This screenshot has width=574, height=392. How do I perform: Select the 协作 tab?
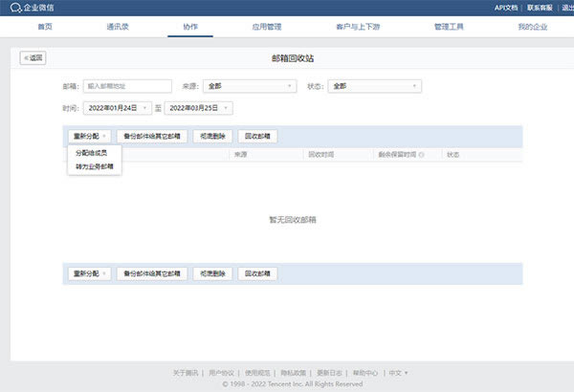tap(190, 27)
